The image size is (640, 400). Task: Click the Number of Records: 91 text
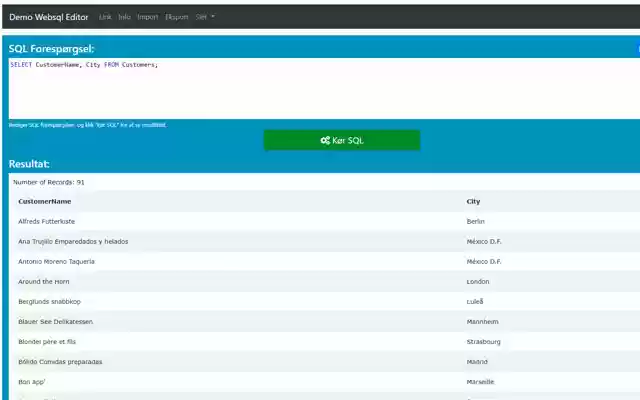[49, 182]
